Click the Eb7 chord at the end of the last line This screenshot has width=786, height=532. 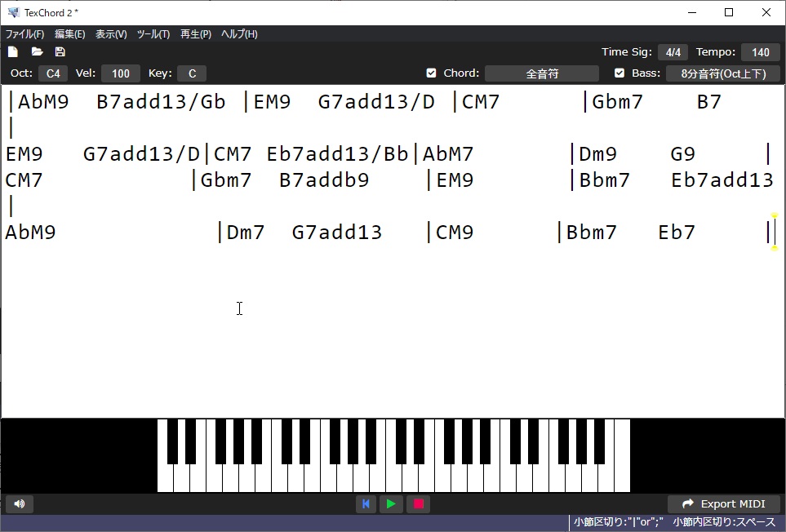pyautogui.click(x=677, y=233)
